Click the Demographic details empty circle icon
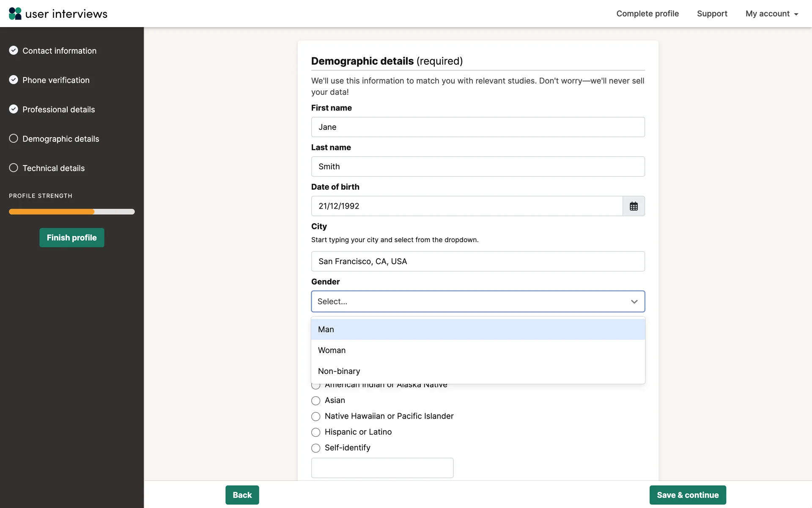812x508 pixels. pos(14,138)
